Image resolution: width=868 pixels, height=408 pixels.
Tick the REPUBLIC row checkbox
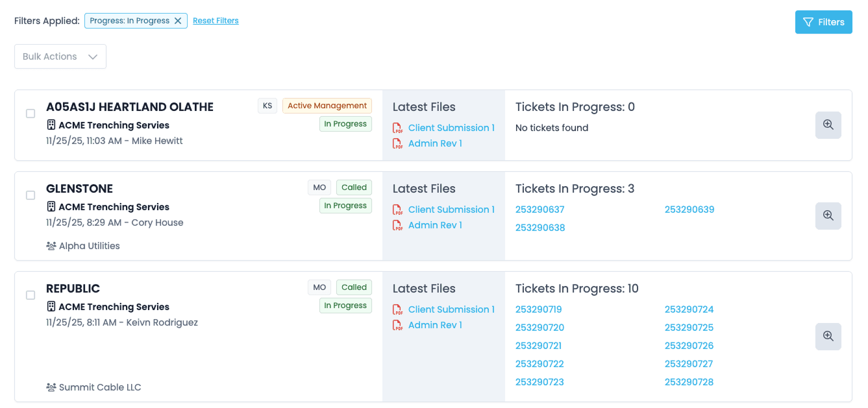(31, 295)
